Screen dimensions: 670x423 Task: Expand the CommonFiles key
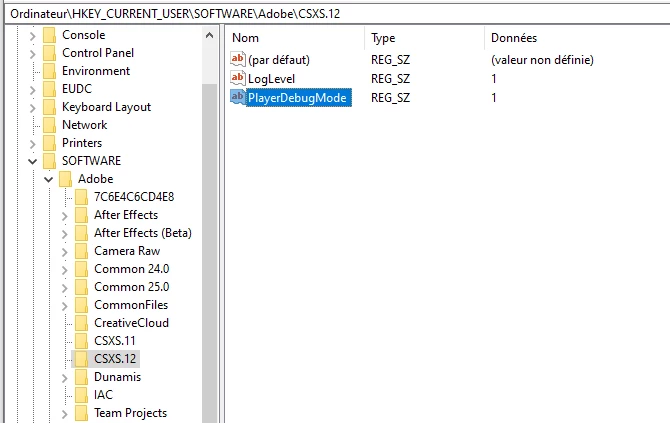(x=65, y=306)
